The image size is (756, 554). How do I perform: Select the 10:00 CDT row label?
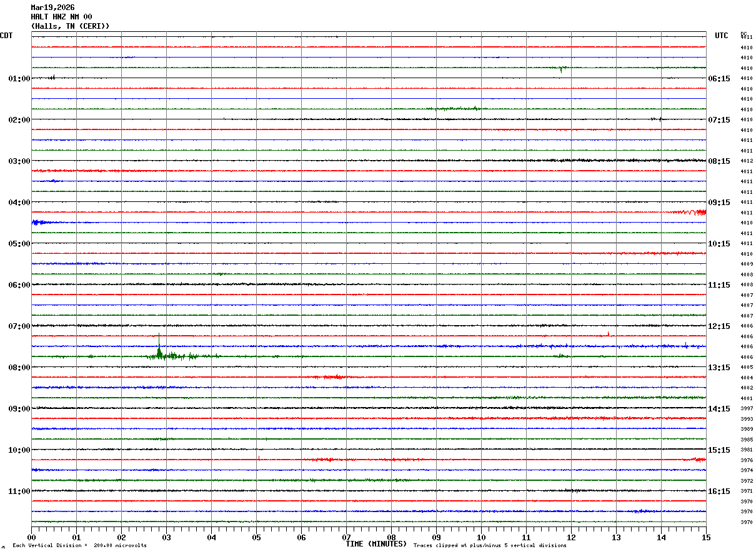(19, 450)
